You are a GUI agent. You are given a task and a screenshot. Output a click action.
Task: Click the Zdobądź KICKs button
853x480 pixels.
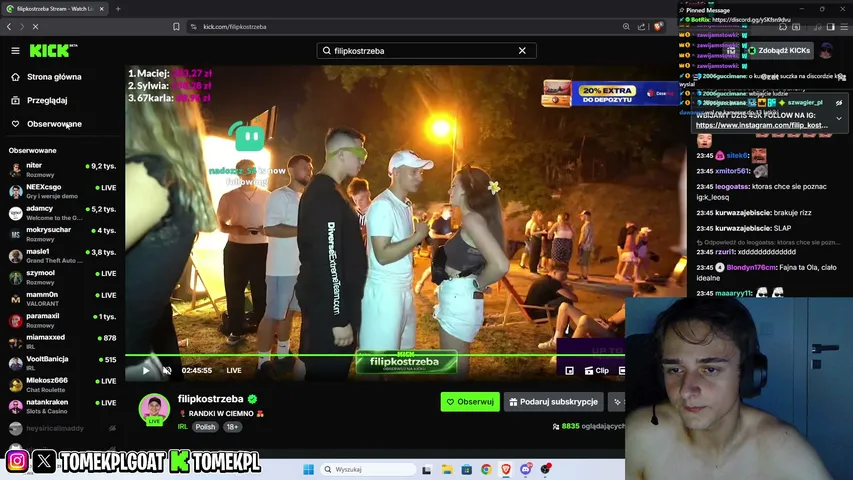click(779, 51)
